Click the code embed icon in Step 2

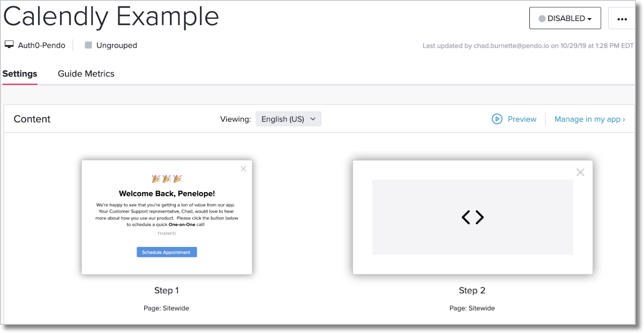(x=472, y=217)
